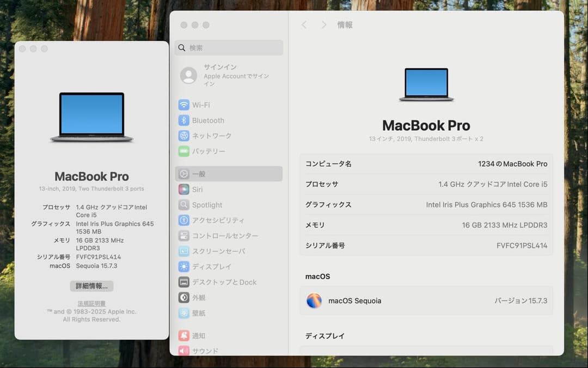Click Intel Iris Plus Graphics 645 1536 MB in 情報 pane

click(x=487, y=204)
